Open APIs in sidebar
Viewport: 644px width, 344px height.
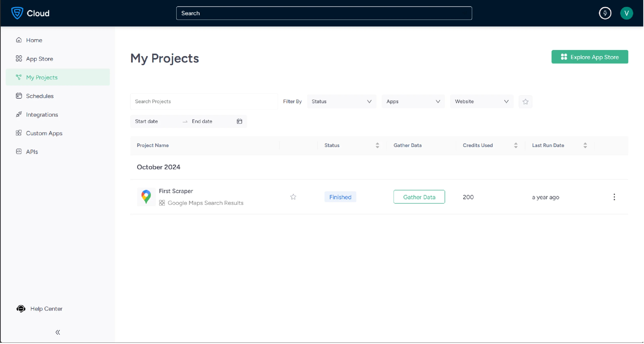pos(58,152)
